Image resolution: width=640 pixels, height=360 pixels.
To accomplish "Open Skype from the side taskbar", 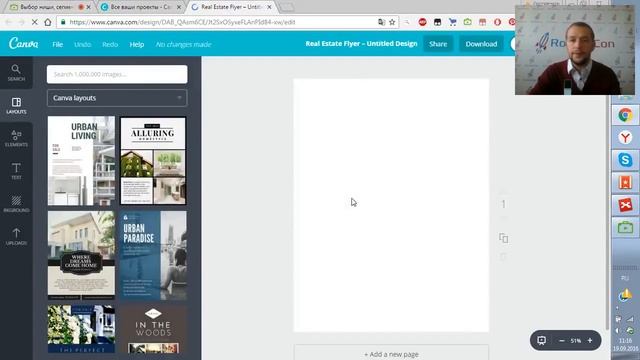I will tap(625, 160).
